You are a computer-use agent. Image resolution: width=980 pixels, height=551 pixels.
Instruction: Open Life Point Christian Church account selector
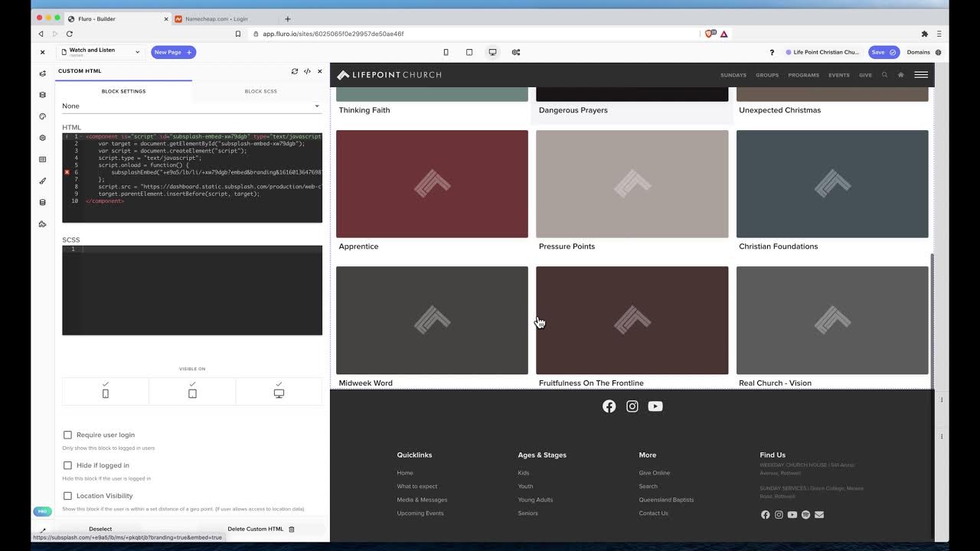(823, 52)
